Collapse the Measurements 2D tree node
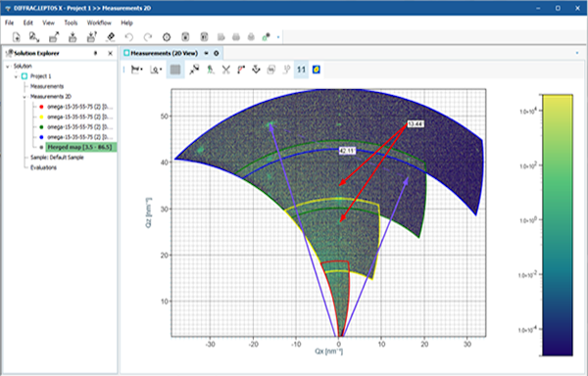 pos(24,97)
